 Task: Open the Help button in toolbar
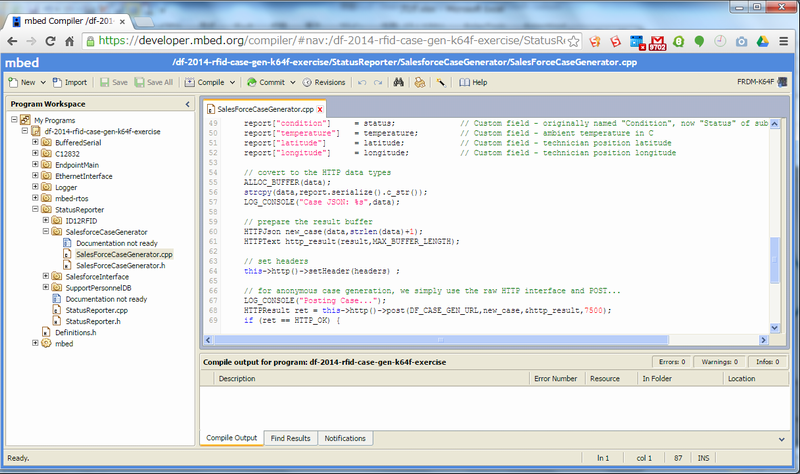point(472,82)
